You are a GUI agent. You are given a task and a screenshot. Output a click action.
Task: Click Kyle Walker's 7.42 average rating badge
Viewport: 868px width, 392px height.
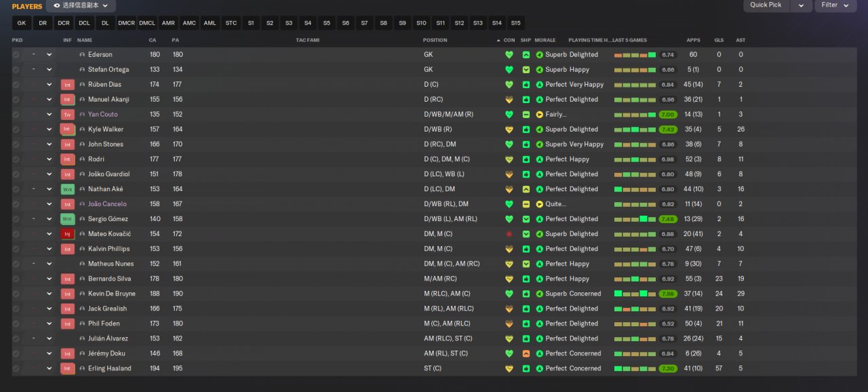pyautogui.click(x=668, y=130)
